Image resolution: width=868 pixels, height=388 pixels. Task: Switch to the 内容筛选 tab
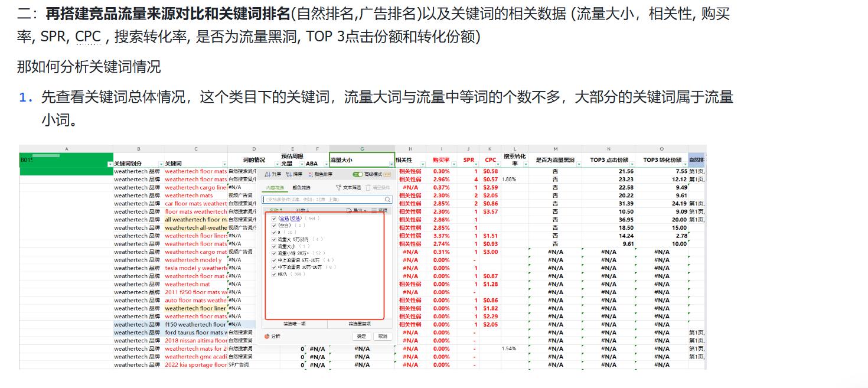(275, 188)
